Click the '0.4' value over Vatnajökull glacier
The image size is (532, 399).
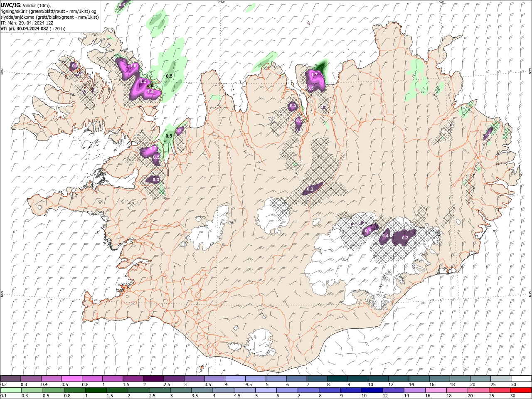point(385,236)
